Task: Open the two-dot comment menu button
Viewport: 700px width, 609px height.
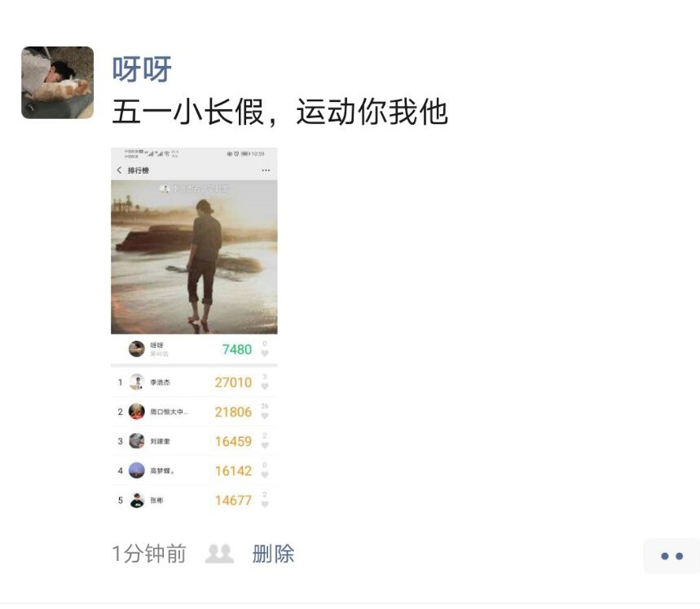Action: pyautogui.click(x=671, y=556)
